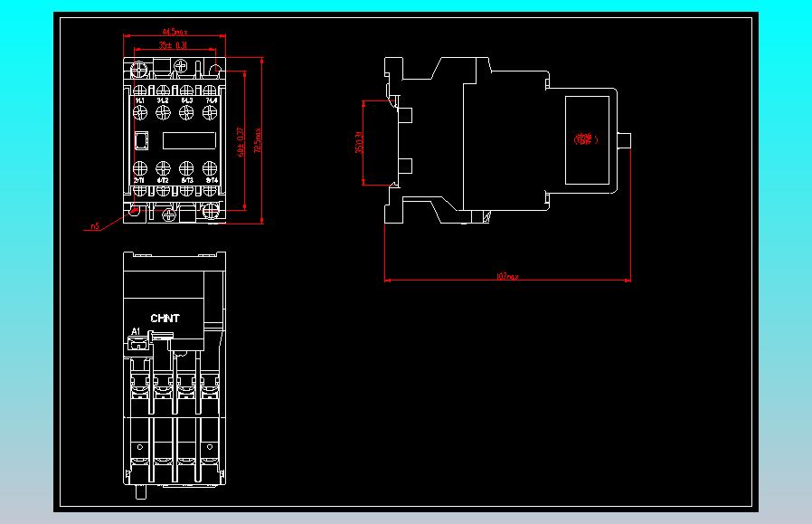Click the 44.5max dimension text

pyautogui.click(x=175, y=33)
